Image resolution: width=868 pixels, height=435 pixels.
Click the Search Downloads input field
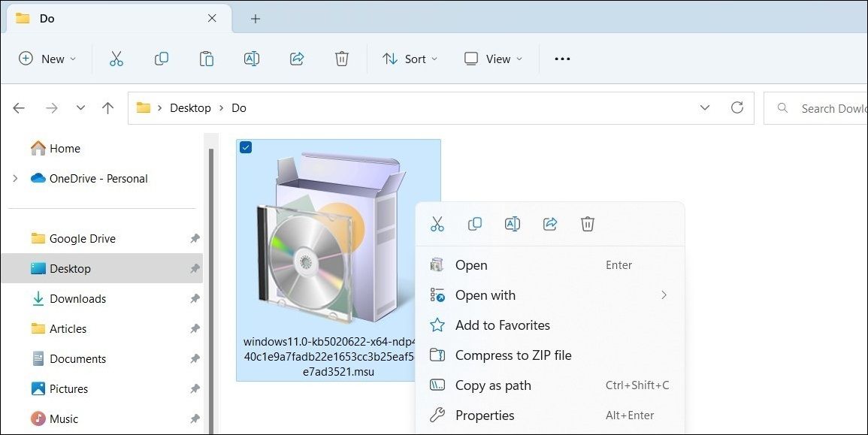(x=816, y=108)
